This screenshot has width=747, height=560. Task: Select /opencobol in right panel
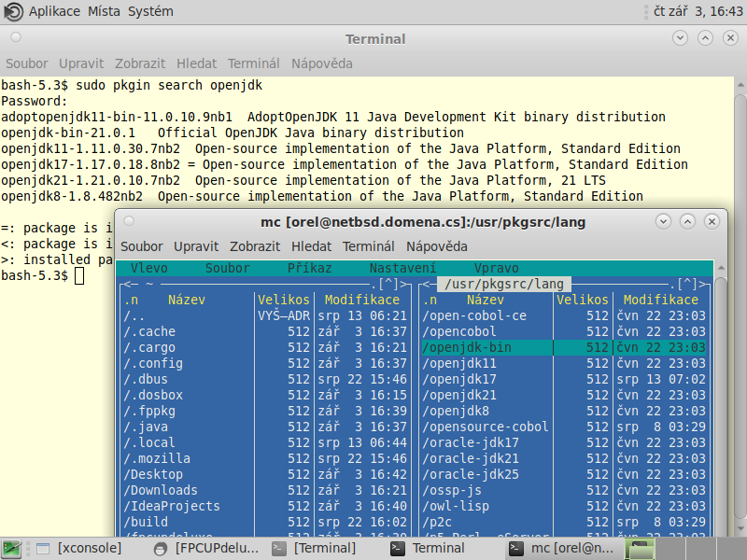click(564, 331)
